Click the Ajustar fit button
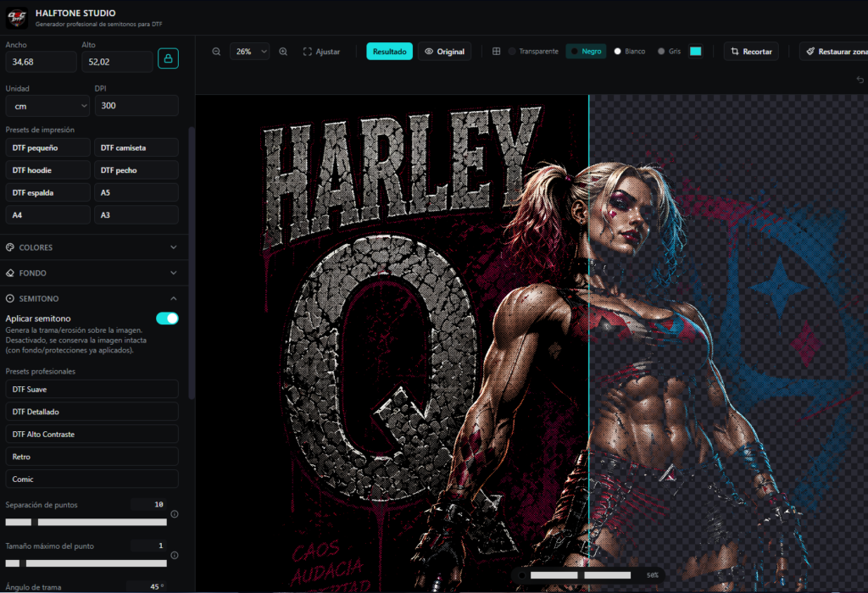Image resolution: width=868 pixels, height=593 pixels. click(321, 52)
